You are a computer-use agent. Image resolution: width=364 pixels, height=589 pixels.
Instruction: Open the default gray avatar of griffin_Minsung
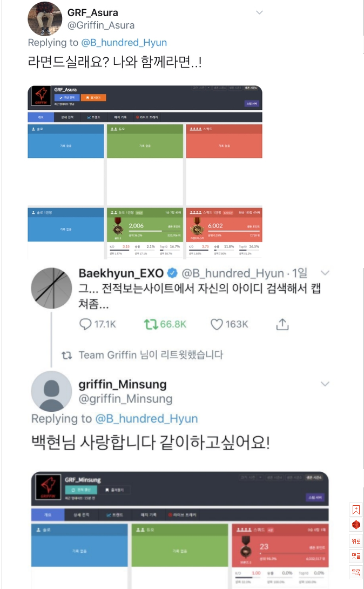tap(51, 391)
